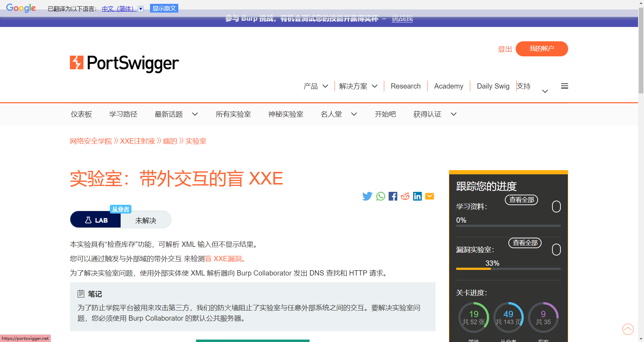
Task: Click the scroll-to-top arrow icon
Action: click(628, 329)
